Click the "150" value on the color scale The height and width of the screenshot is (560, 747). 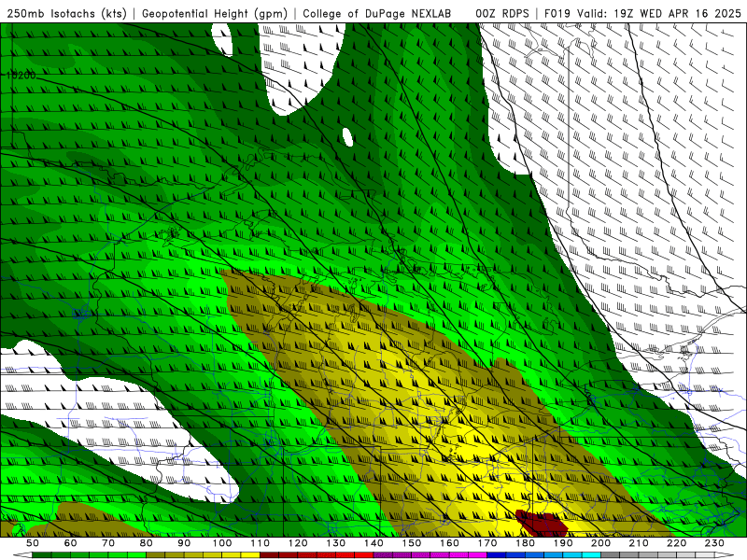click(x=412, y=543)
